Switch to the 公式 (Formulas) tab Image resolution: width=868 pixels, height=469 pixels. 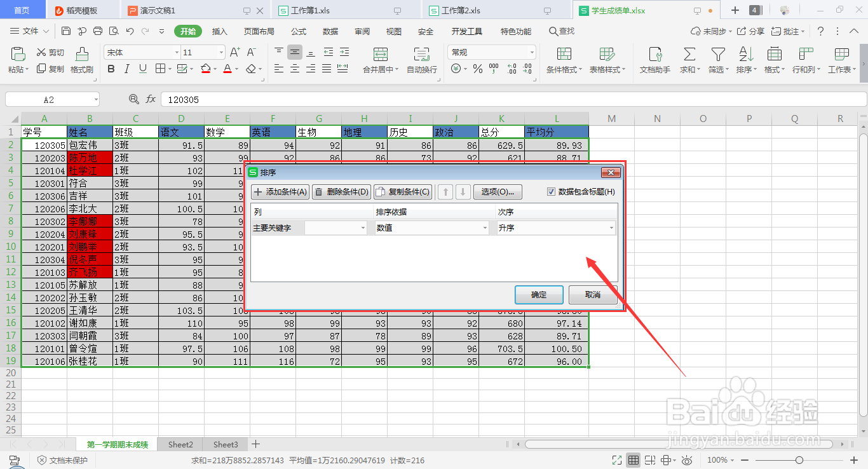tap(299, 31)
